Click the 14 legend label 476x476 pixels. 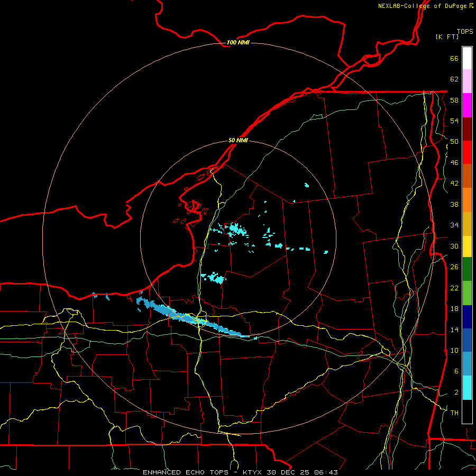coord(454,329)
